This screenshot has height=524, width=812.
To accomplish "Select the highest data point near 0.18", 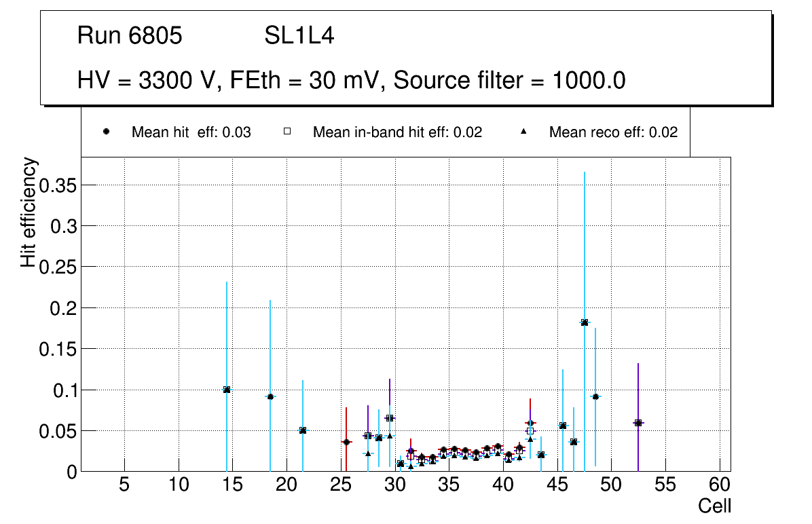I will pyautogui.click(x=585, y=322).
